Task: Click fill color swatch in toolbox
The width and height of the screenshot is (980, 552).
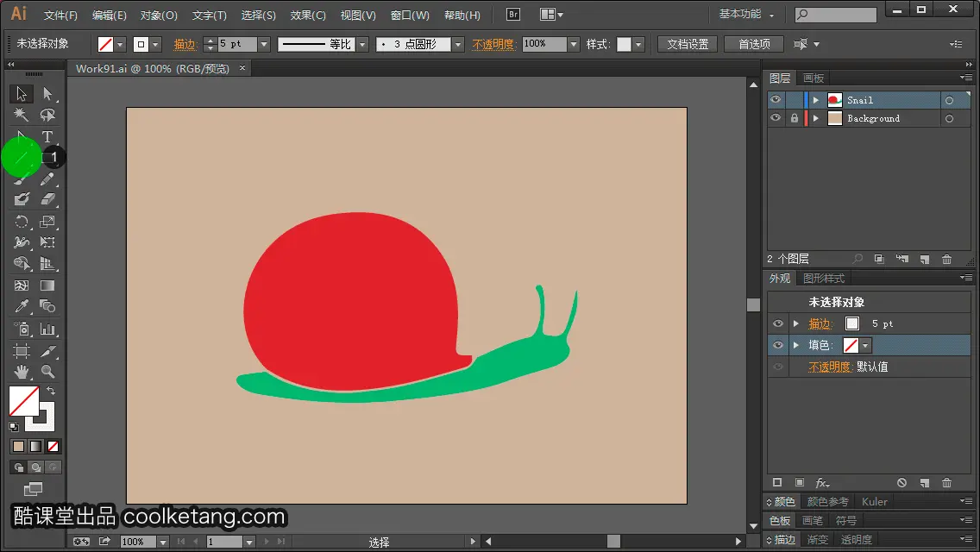Action: tap(24, 401)
